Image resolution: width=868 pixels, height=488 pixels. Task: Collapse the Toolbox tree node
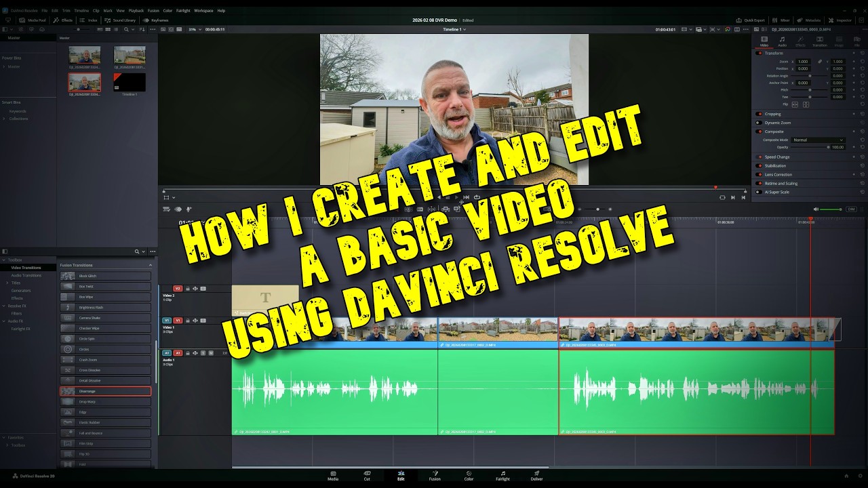(x=3, y=260)
